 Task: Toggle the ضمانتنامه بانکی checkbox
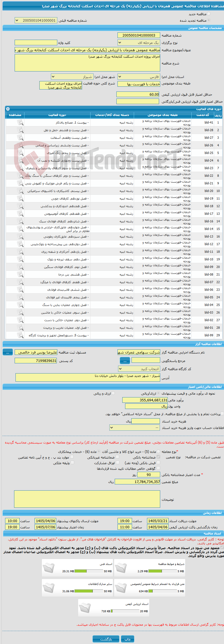pos(158,457)
